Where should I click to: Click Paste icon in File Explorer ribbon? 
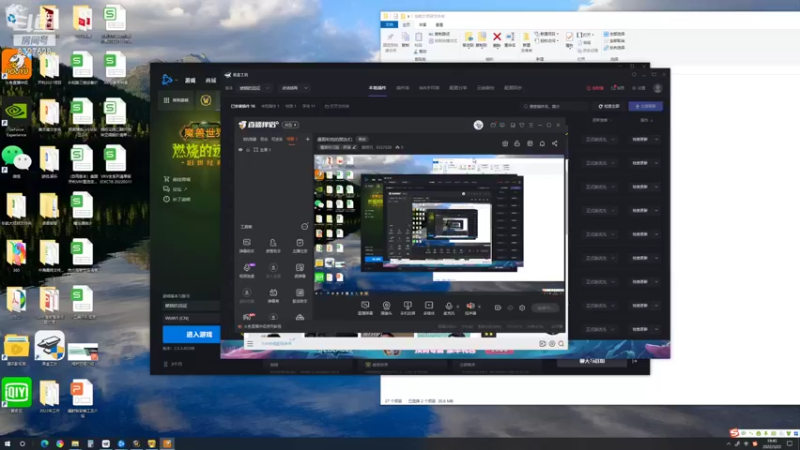(418, 39)
